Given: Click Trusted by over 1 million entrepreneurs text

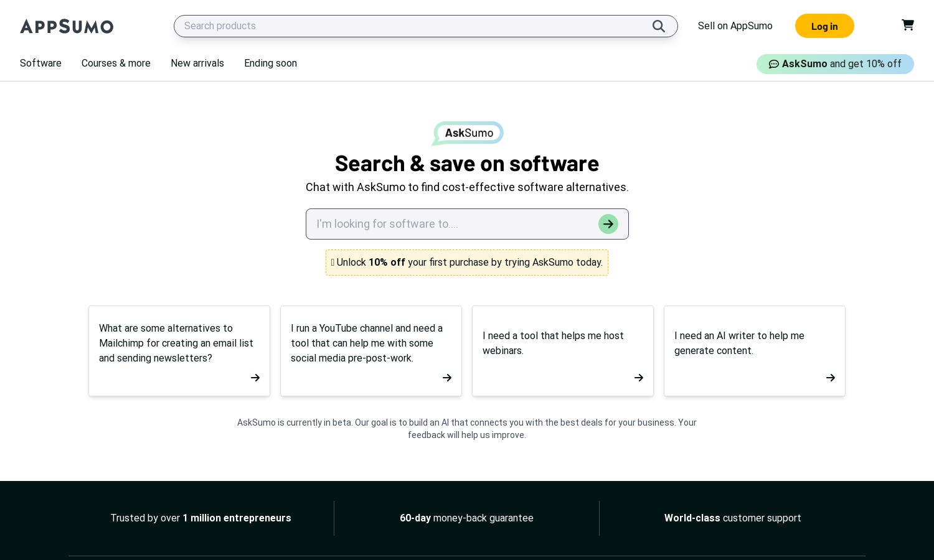Looking at the screenshot, I should point(200,518).
